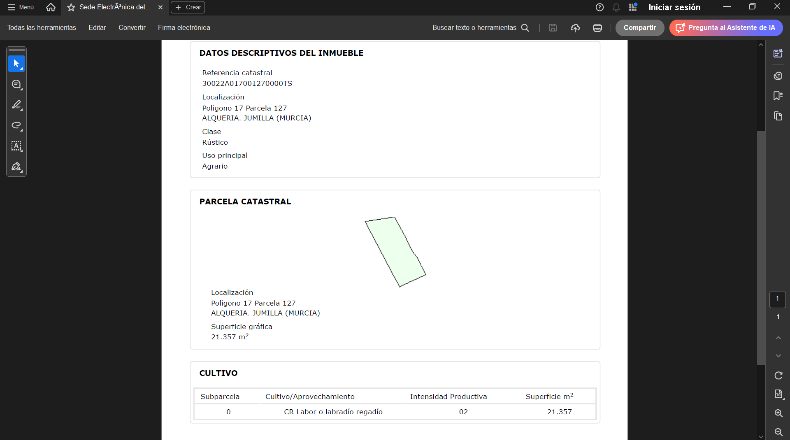This screenshot has height=440, width=790.
Task: Open bookmarks panel icon in right sidebar
Action: [x=778, y=96]
